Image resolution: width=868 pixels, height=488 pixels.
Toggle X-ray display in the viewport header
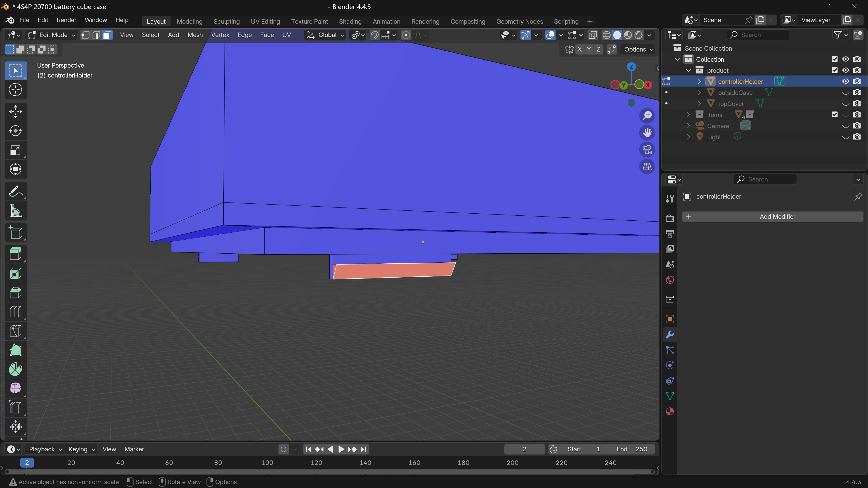(x=593, y=35)
